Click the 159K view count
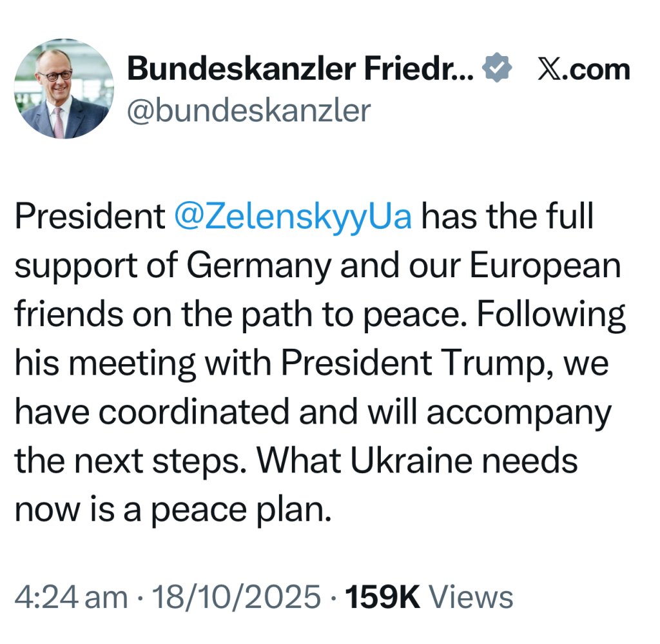The height and width of the screenshot is (644, 660). [383, 596]
